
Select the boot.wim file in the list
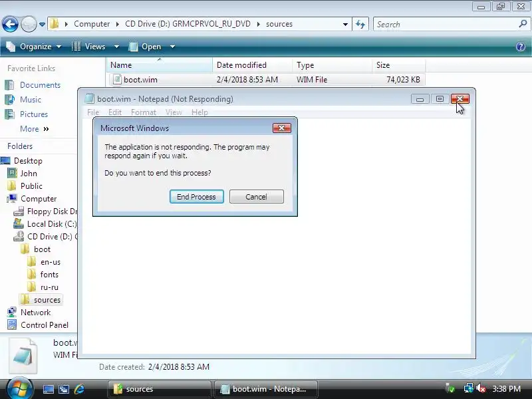[266, 80]
